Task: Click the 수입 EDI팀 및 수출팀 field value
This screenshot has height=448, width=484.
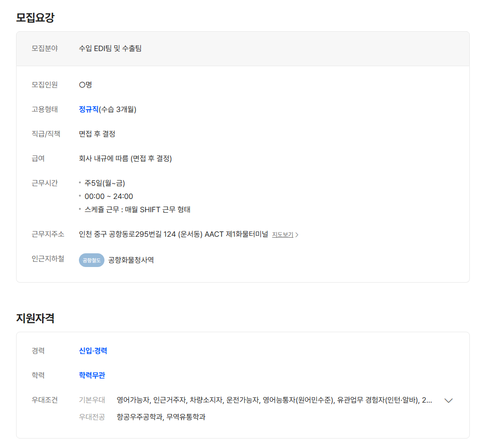Action: [110, 48]
